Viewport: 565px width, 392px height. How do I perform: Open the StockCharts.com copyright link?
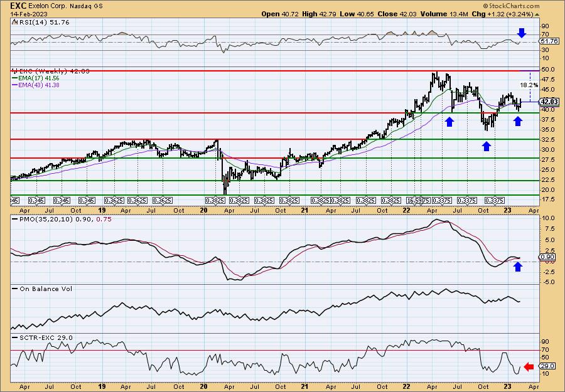(511, 6)
